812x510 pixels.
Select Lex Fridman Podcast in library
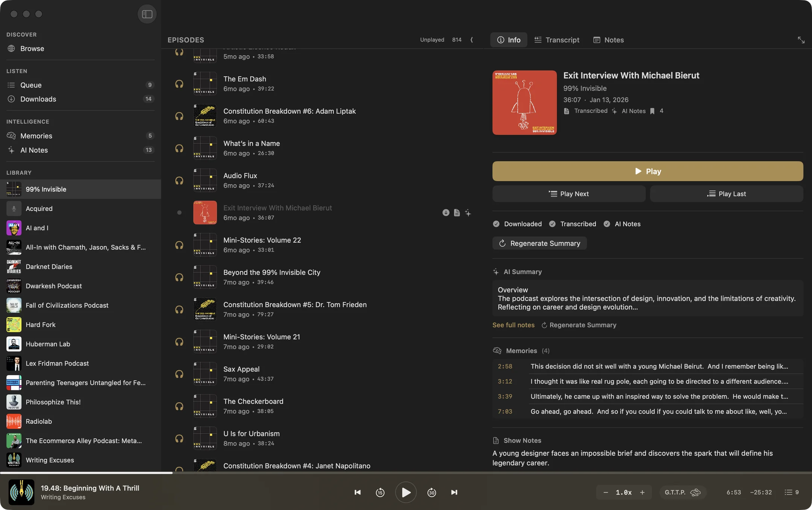[80, 363]
